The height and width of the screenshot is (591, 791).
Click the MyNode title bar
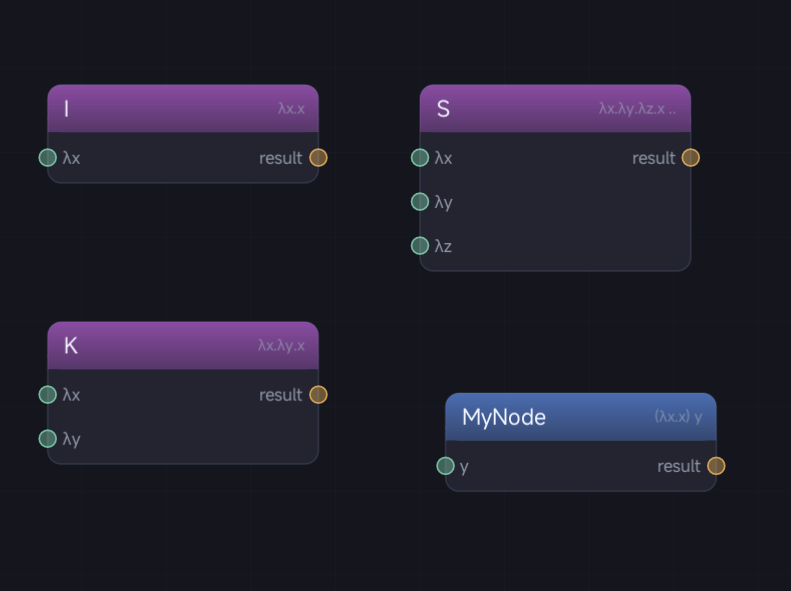click(x=581, y=417)
